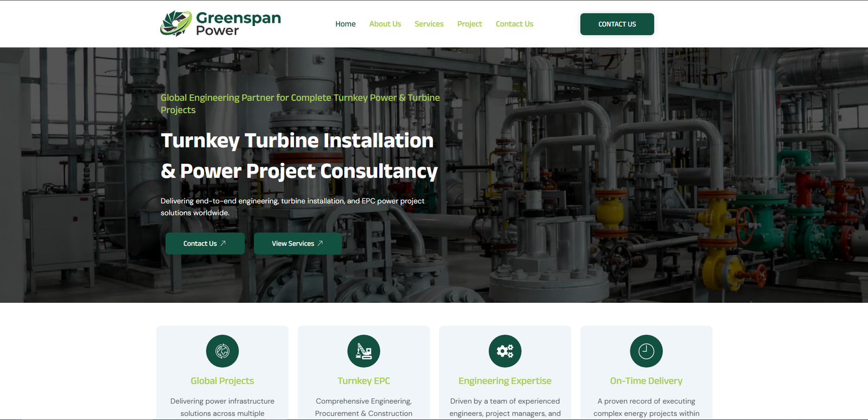Image resolution: width=868 pixels, height=420 pixels.
Task: Click the View Services button
Action: click(x=298, y=244)
